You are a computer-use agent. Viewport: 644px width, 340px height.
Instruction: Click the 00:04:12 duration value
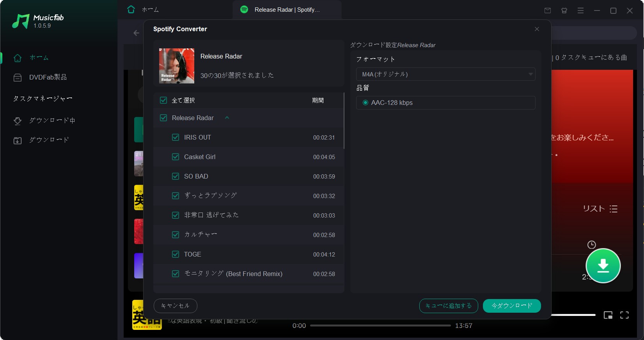tap(324, 255)
